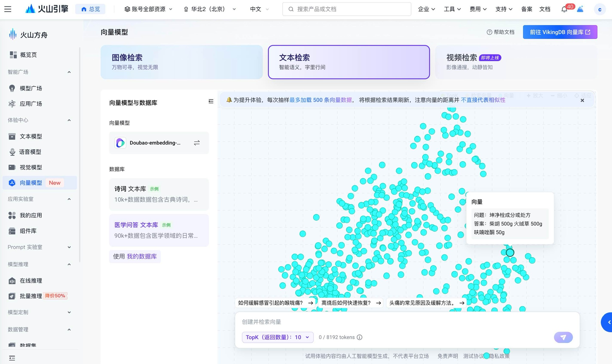Viewport: 612px width, 364px height.
Task: Collapse the vector model and database panel
Action: pos(211,101)
